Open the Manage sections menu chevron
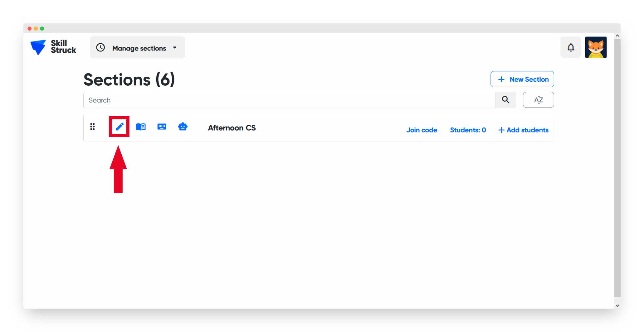 coord(175,47)
